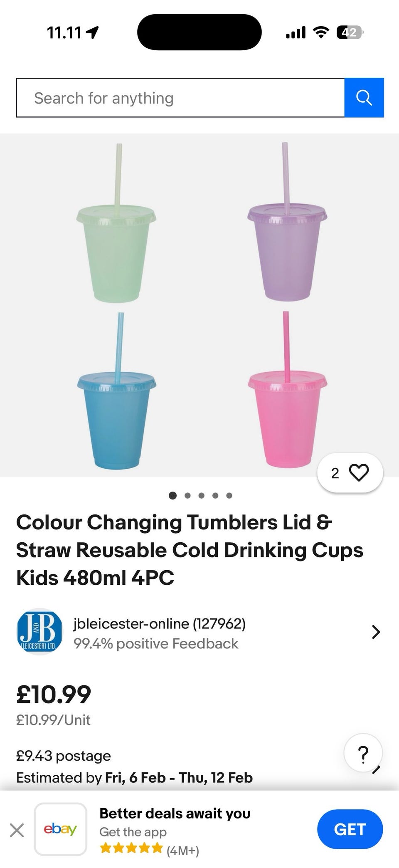This screenshot has height=868, width=399.
Task: Dismiss the app banner with X
Action: pos(17,831)
